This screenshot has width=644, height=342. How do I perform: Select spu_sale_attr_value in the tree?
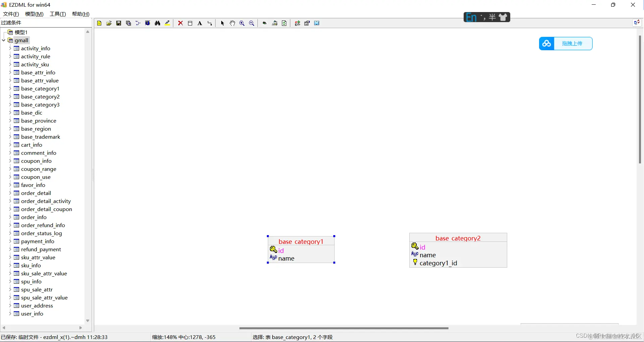click(44, 297)
